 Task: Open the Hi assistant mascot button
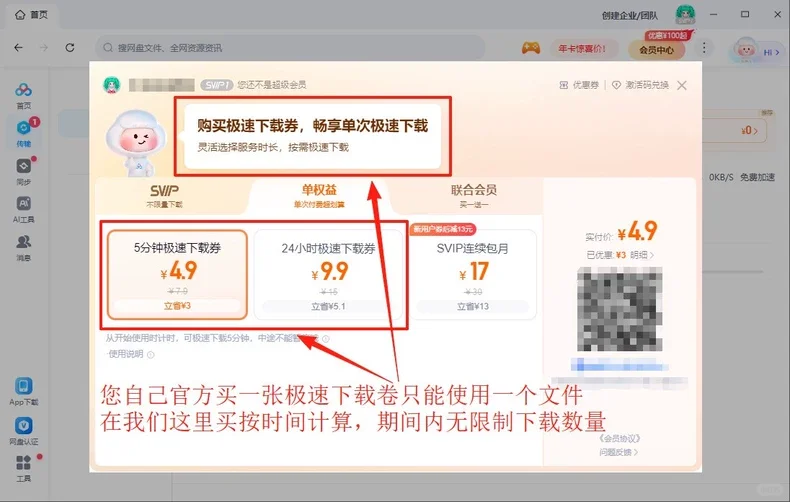(758, 50)
